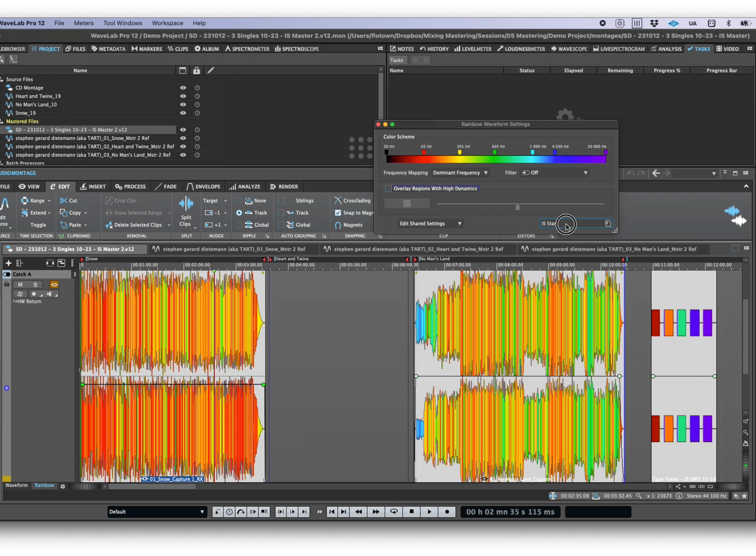Click the fast forward transport button

tap(376, 512)
